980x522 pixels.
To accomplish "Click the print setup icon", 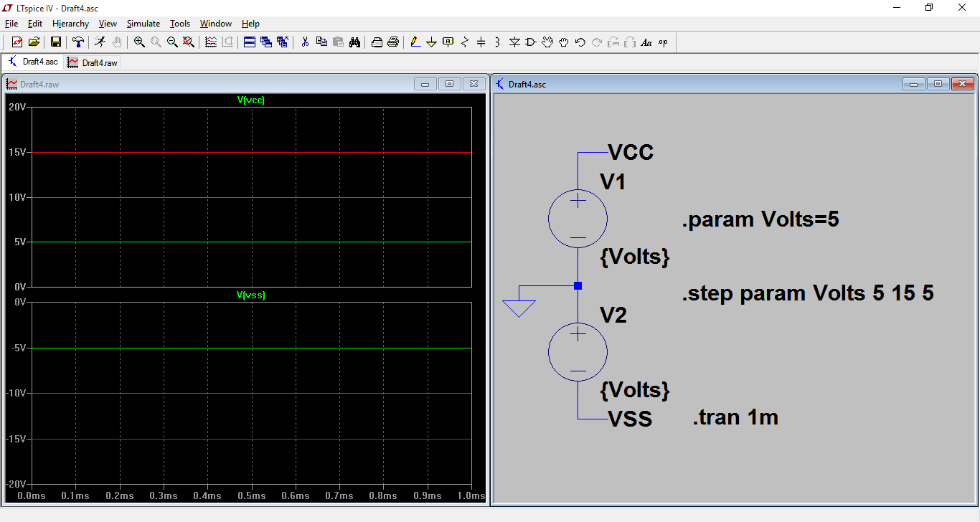I will point(377,42).
